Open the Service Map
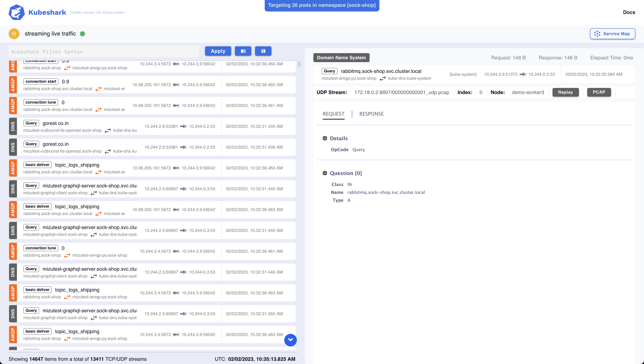 [613, 34]
